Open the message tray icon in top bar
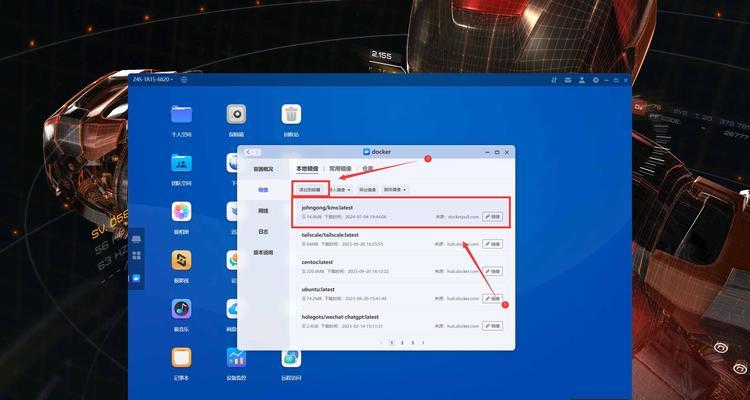 [567, 80]
